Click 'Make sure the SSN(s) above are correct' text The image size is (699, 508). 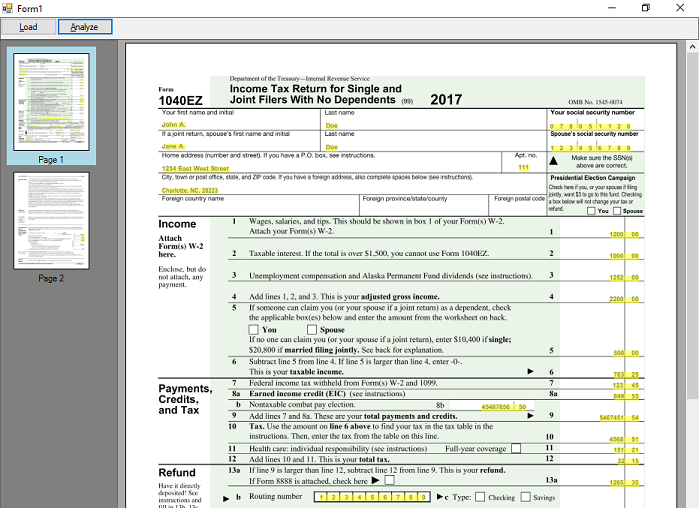602,162
